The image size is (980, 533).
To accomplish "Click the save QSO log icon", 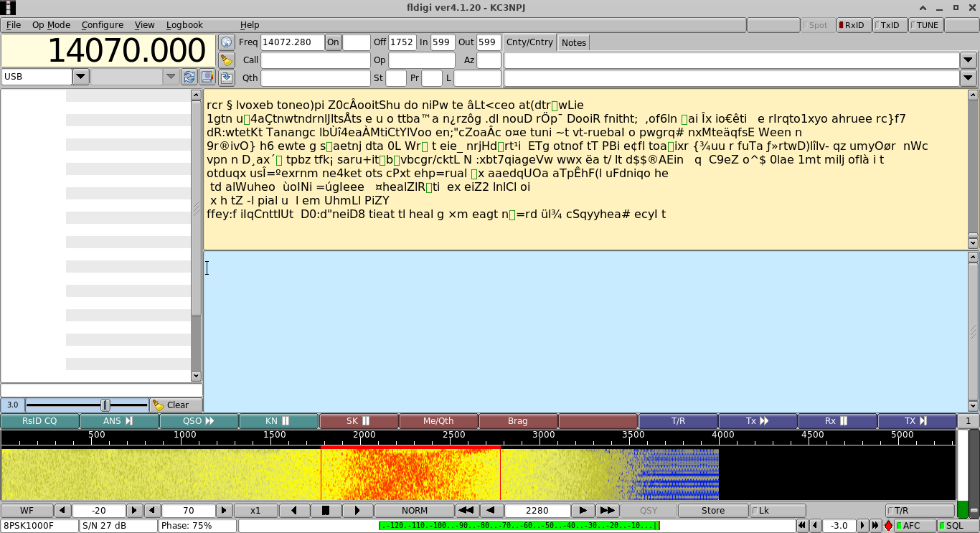I will point(227,77).
